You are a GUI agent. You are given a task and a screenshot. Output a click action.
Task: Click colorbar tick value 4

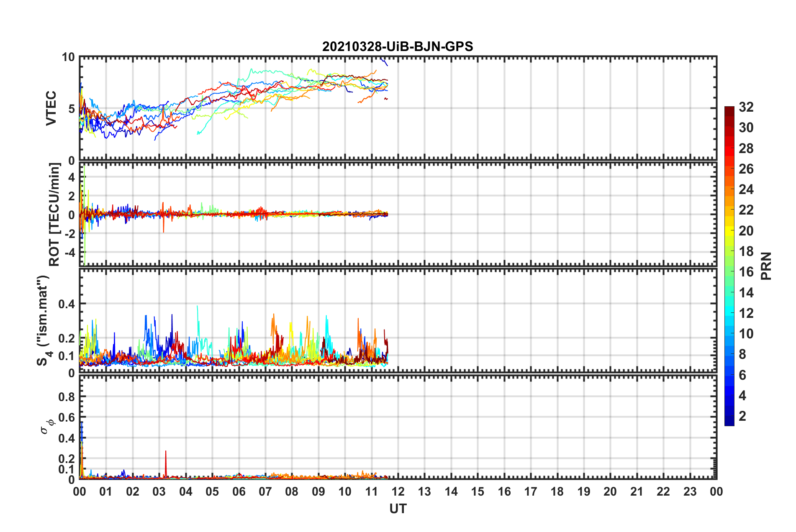742,396
